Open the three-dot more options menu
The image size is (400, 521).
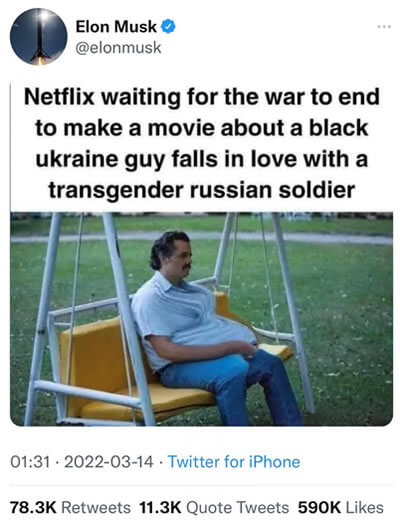click(x=384, y=26)
